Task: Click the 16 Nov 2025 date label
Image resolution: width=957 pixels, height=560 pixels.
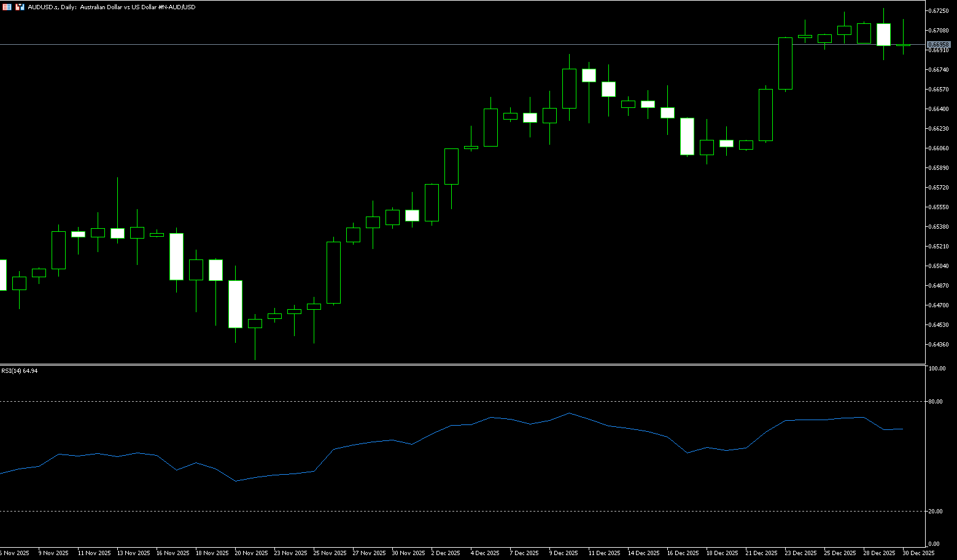Action: point(173,553)
